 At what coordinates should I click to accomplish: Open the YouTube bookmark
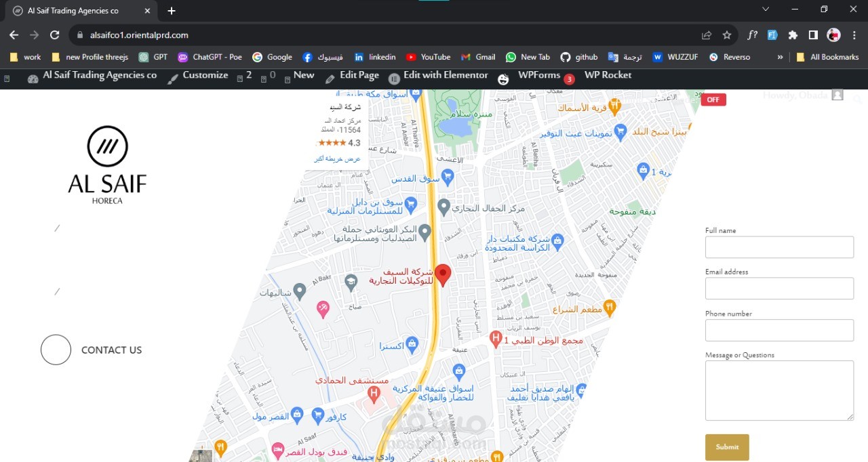(428, 57)
